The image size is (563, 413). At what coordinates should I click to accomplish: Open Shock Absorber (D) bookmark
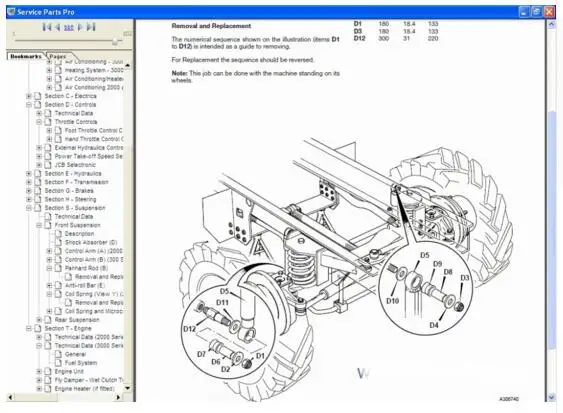(91, 242)
